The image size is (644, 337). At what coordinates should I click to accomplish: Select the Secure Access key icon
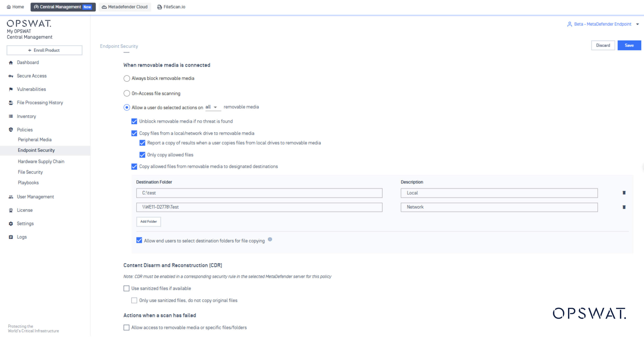(x=11, y=76)
